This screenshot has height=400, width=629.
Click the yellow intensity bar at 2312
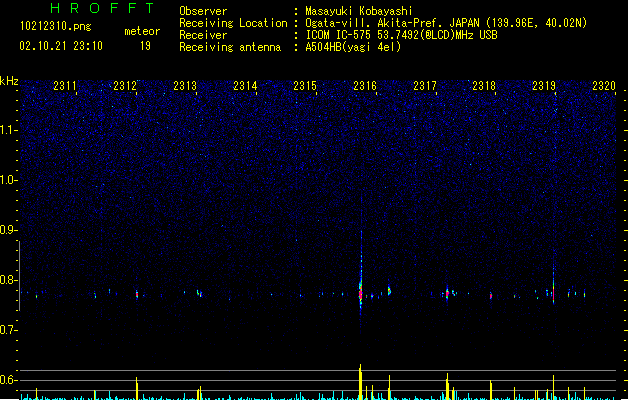click(x=137, y=388)
